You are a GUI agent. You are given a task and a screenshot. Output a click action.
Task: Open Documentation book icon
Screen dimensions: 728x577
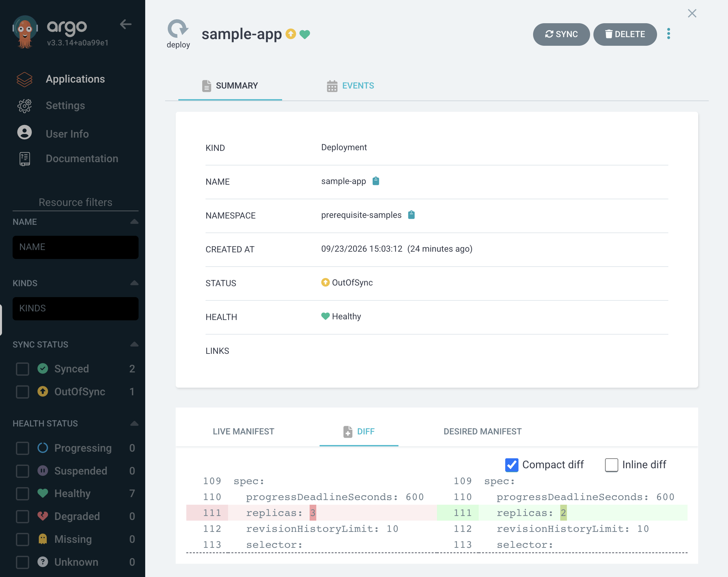click(25, 159)
